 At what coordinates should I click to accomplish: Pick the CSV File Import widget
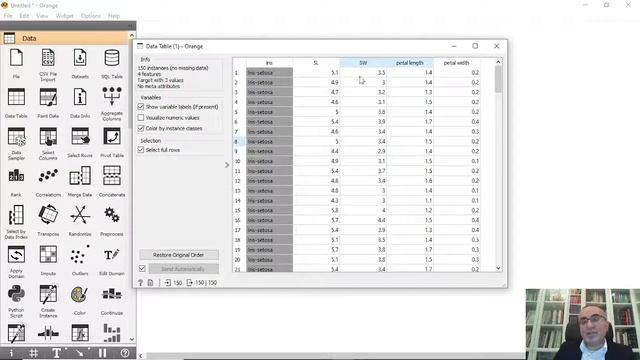[48, 58]
